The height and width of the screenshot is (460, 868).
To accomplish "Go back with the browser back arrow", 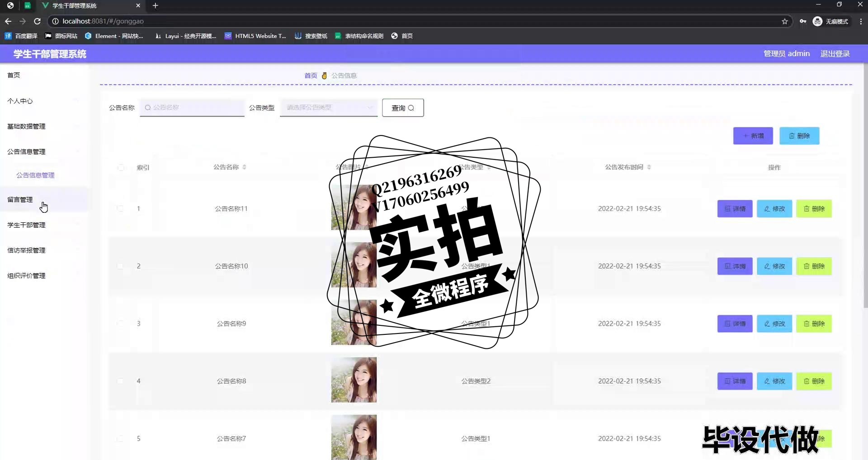I will [x=8, y=21].
